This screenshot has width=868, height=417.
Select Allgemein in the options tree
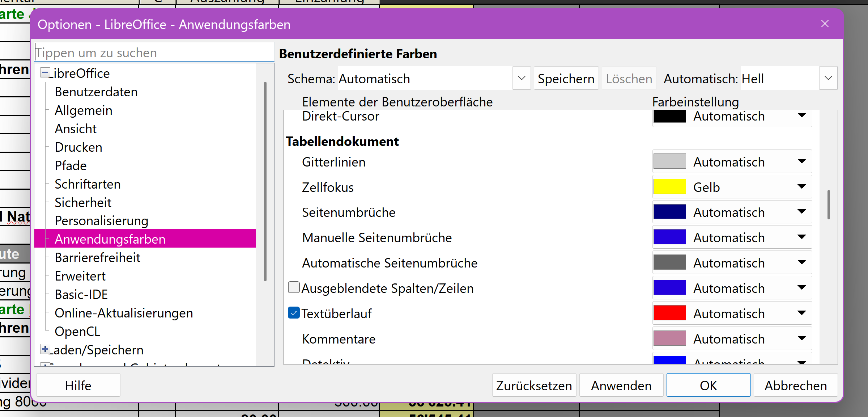point(84,110)
